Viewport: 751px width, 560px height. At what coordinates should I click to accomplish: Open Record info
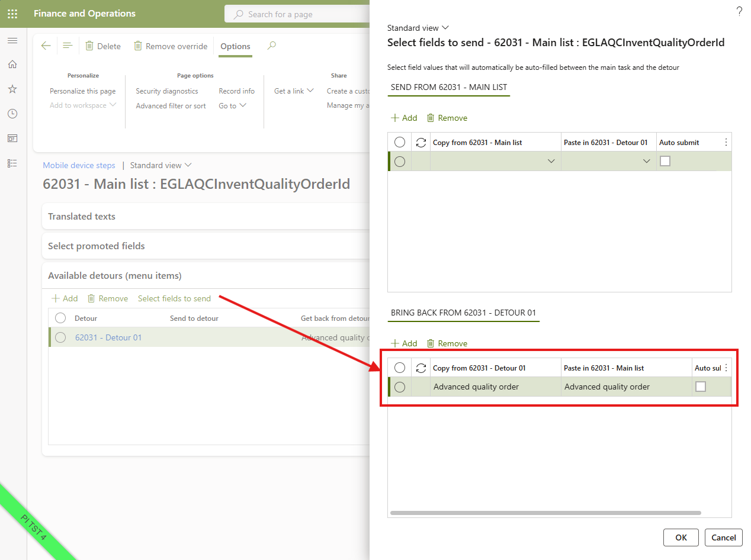[237, 91]
